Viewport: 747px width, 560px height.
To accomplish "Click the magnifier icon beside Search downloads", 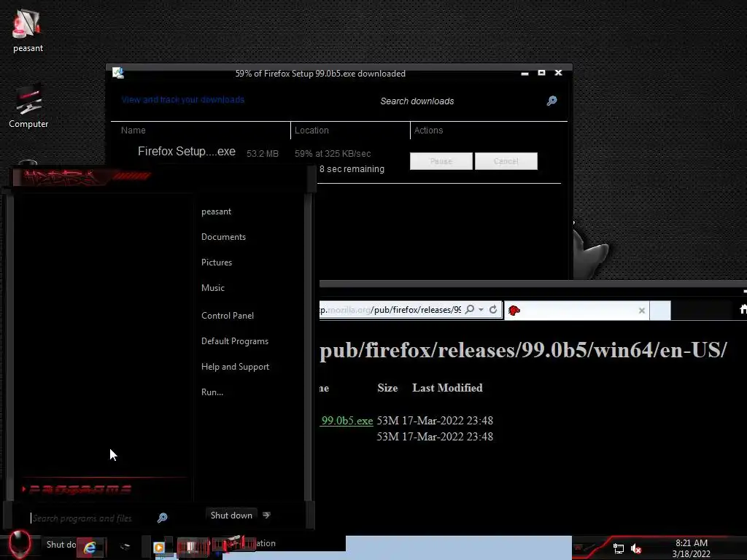I will point(551,101).
